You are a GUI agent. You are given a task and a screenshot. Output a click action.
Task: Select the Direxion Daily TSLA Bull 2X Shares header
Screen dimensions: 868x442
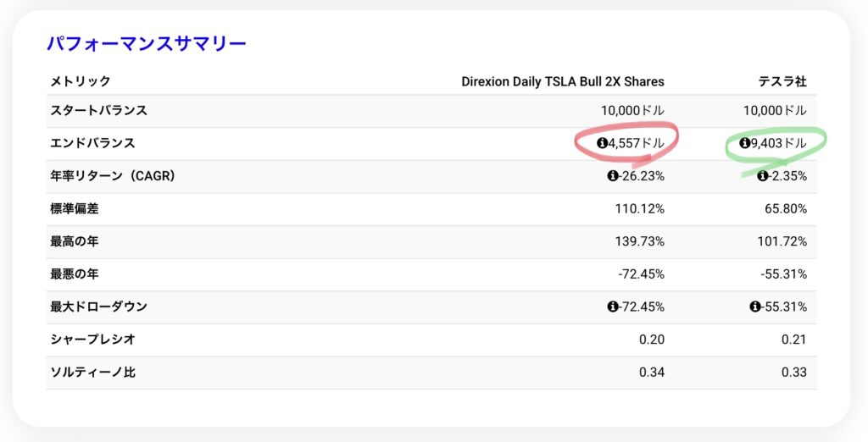point(563,81)
